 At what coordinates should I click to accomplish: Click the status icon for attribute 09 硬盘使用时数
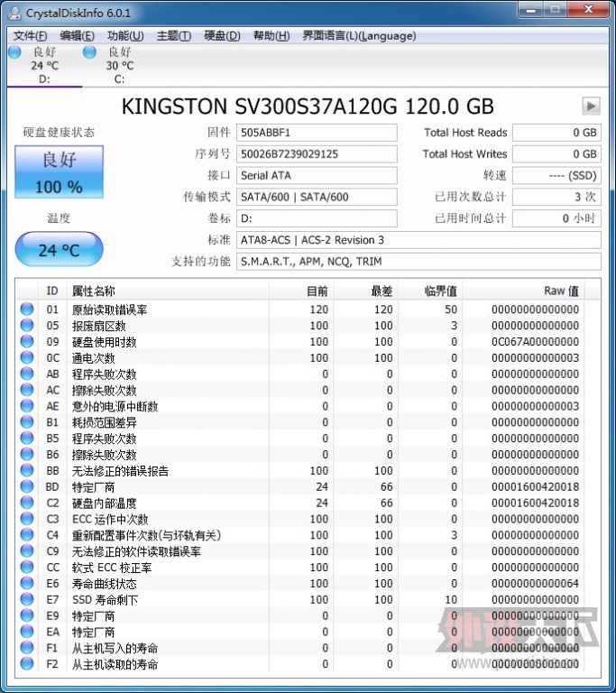coord(27,341)
